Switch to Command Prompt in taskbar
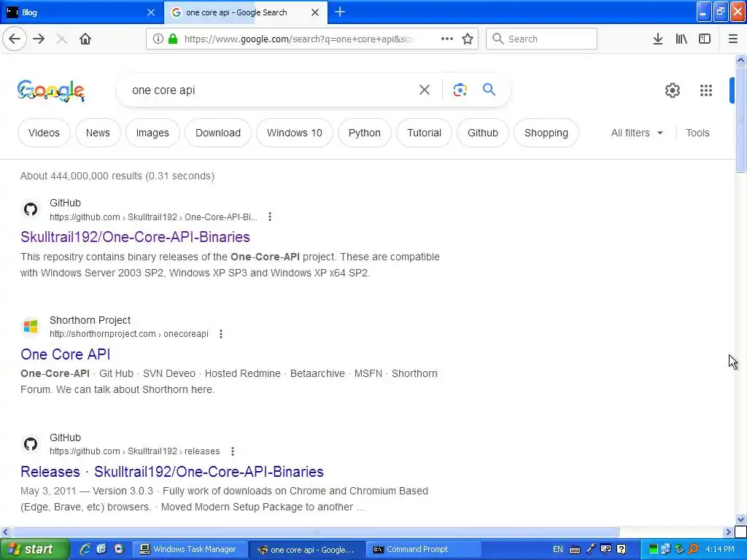 click(x=424, y=549)
